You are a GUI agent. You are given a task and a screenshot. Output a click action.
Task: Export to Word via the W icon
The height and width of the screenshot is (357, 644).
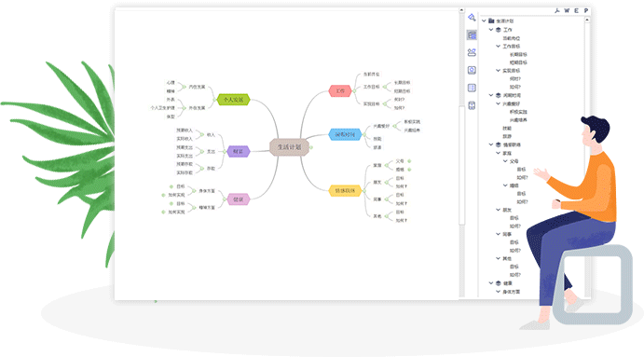click(567, 10)
